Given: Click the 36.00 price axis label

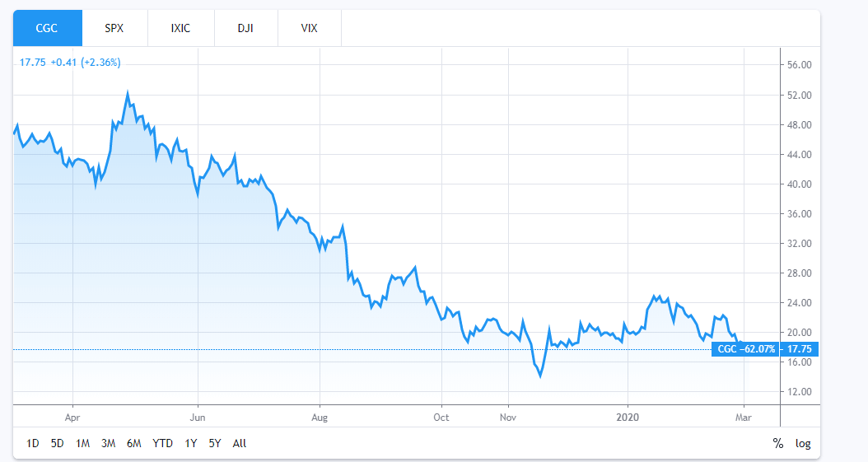Looking at the screenshot, I should (800, 214).
